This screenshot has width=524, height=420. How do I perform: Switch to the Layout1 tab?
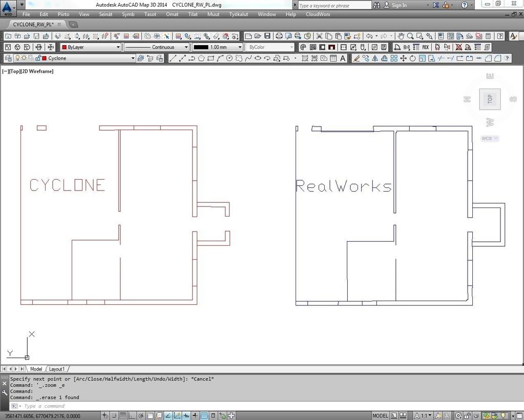pos(56,369)
